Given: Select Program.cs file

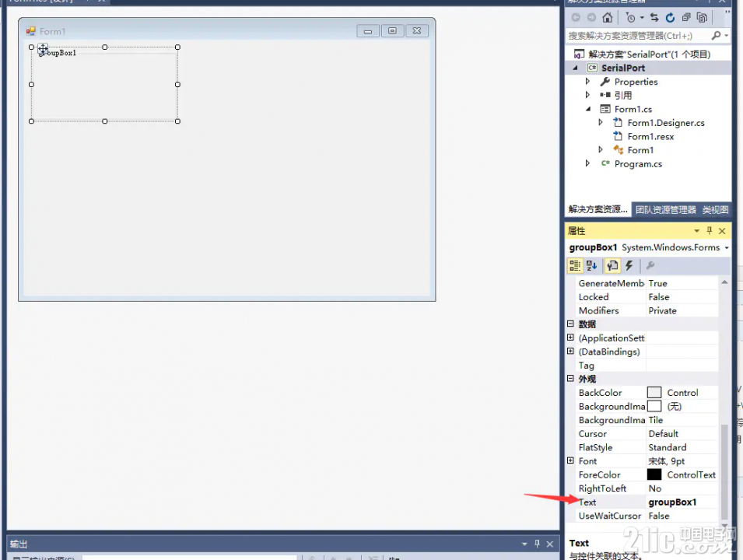Looking at the screenshot, I should 638,164.
